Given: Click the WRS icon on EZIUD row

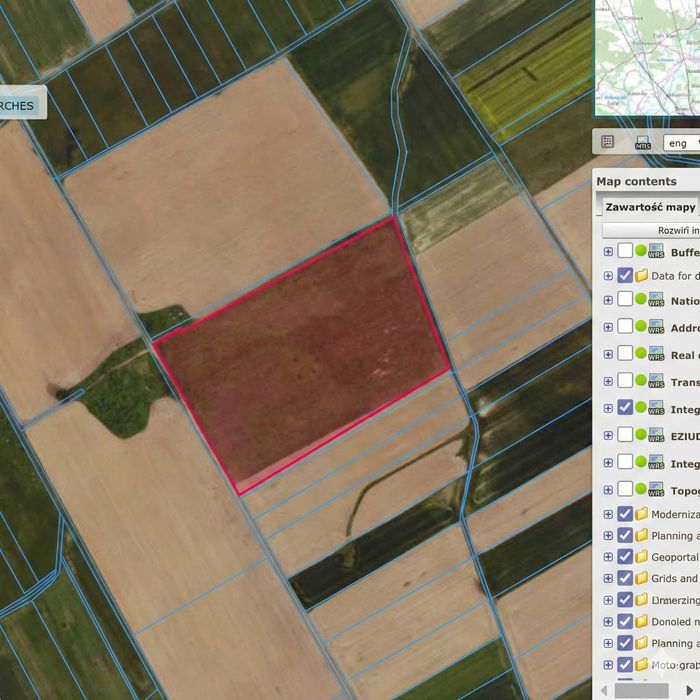Looking at the screenshot, I should coord(656,435).
